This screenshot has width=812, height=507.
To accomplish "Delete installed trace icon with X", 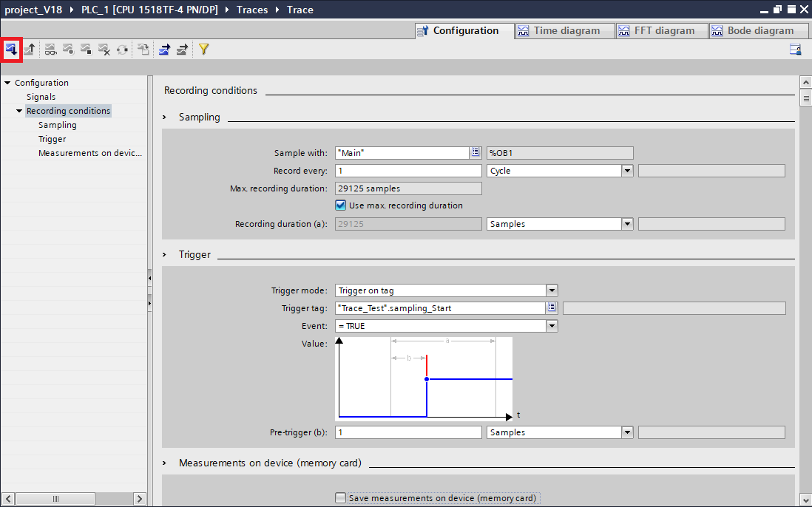I will 104,50.
